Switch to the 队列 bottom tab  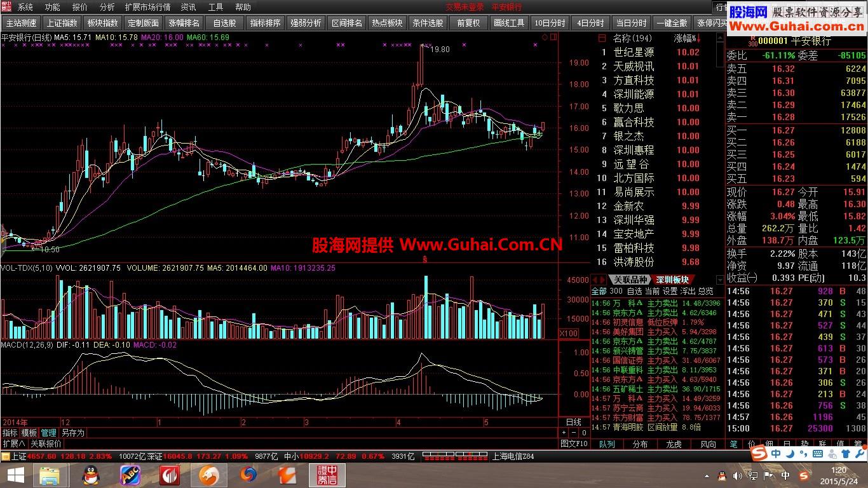click(607, 444)
